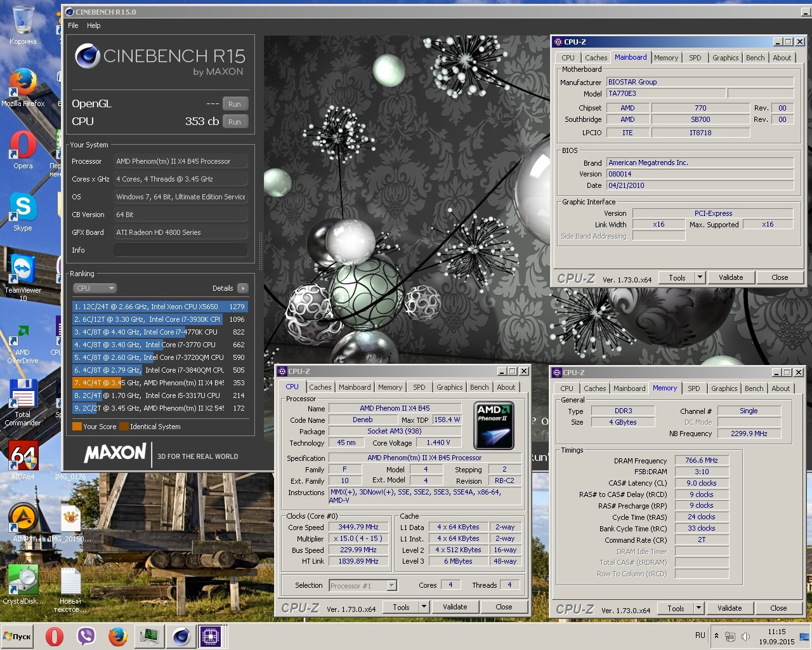Select ranking row Intel Core i7-3930K

tap(160, 319)
